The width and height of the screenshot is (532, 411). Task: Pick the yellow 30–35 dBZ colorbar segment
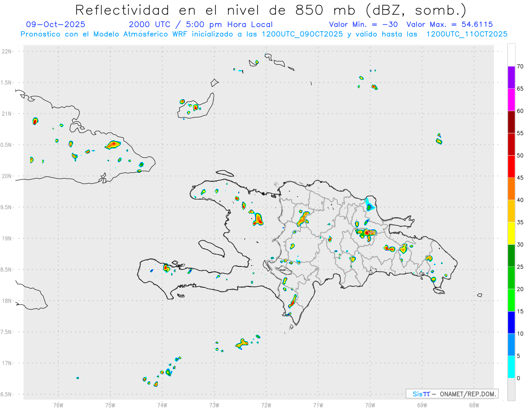click(x=511, y=233)
